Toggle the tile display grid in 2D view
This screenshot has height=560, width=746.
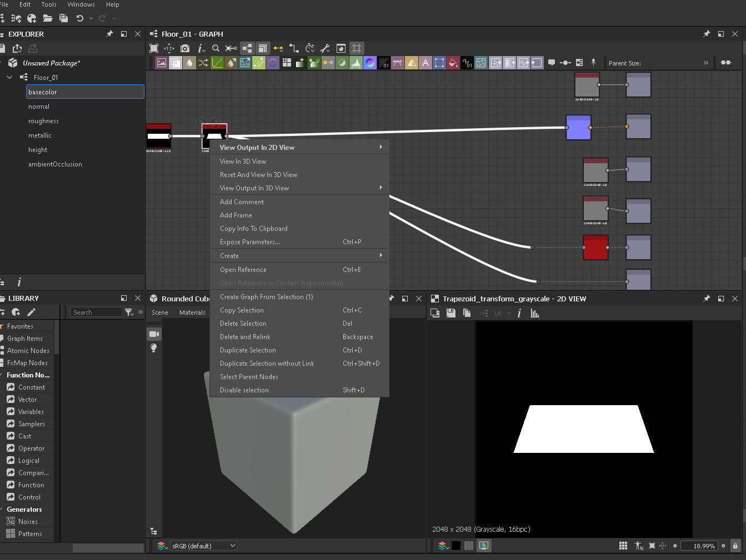pyautogui.click(x=624, y=546)
